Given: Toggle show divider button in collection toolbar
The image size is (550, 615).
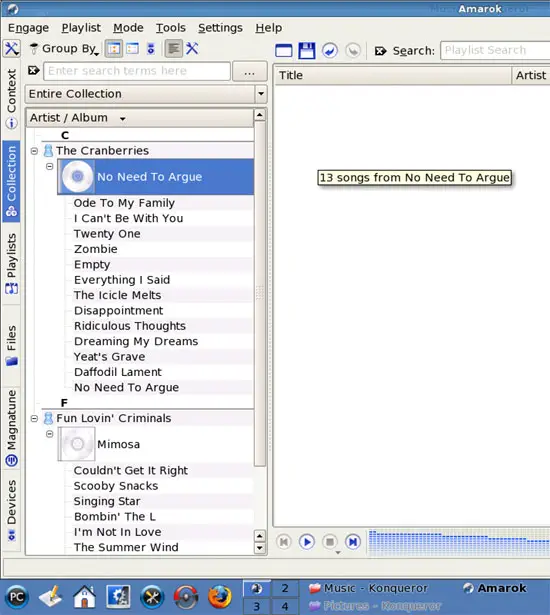Looking at the screenshot, I should (x=173, y=49).
